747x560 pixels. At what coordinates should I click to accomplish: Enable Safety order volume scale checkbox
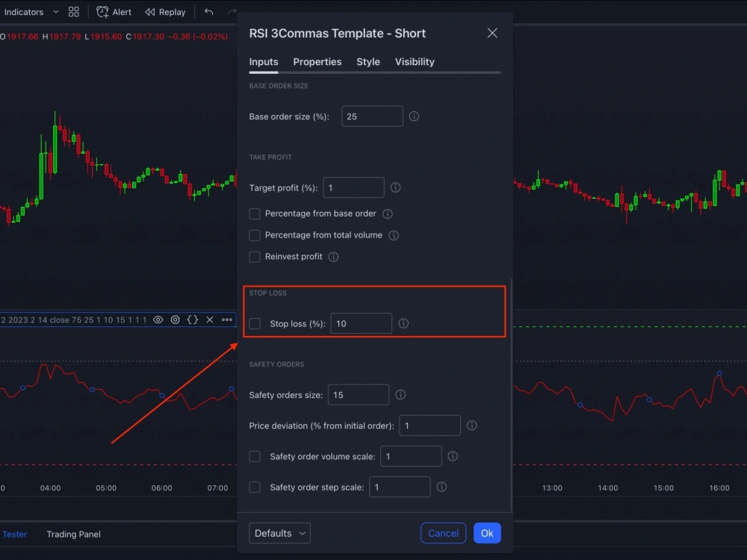pyautogui.click(x=255, y=456)
